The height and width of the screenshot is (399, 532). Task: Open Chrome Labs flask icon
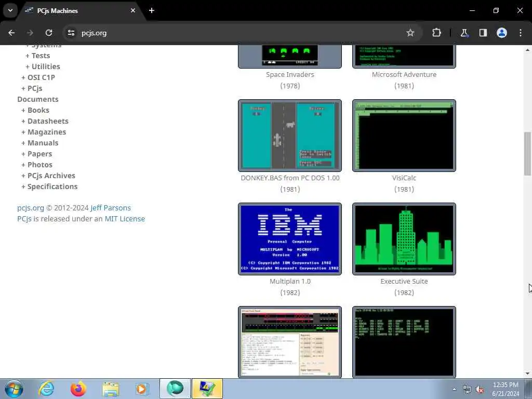[464, 33]
